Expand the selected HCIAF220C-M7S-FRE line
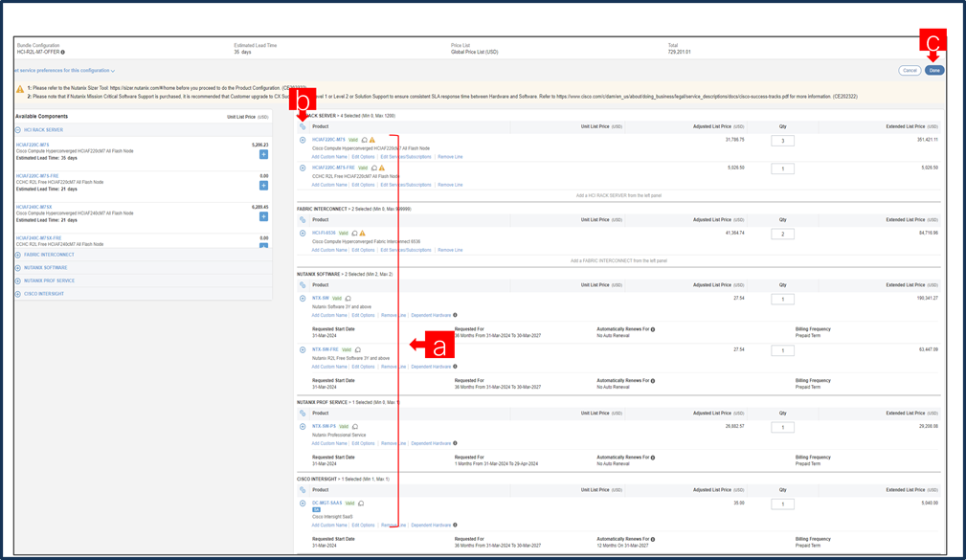Screen dimensions: 966x560 (x=303, y=168)
